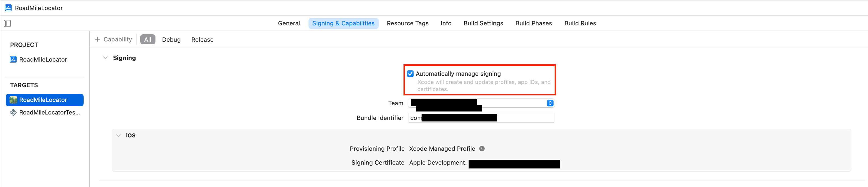Click the blueprint icon of the RoadMileLocator project
Viewport: 868px width, 187px height.
(x=13, y=59)
